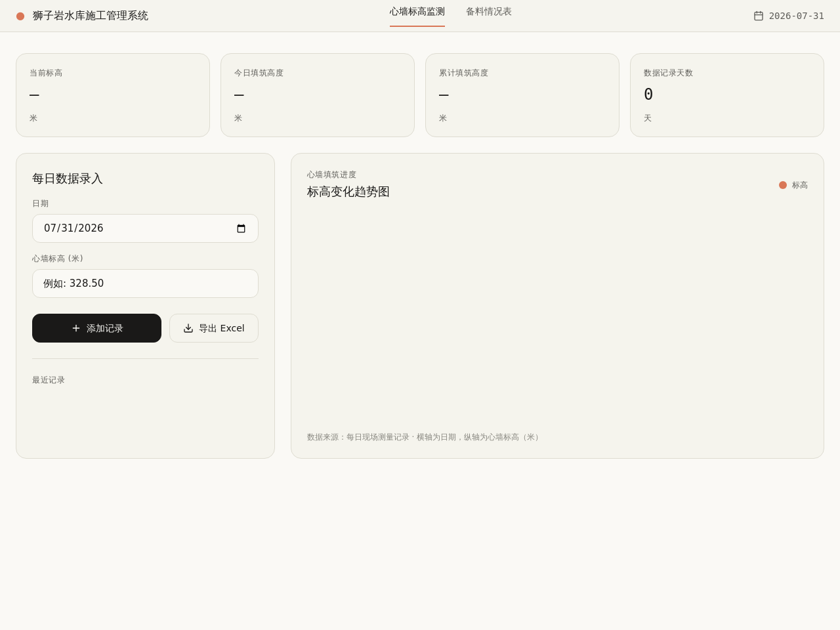Image resolution: width=840 pixels, height=630 pixels.
Task: Click the 心墙填筑进度 label
Action: pos(331,175)
